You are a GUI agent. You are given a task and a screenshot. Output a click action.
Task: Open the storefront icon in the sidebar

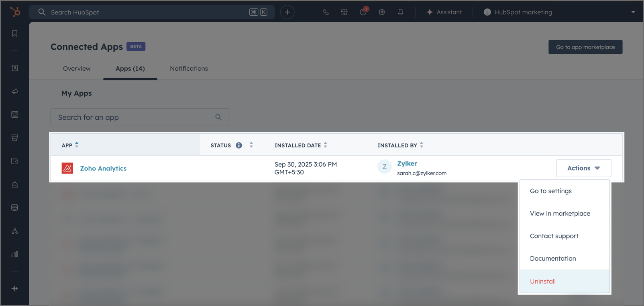point(15,138)
